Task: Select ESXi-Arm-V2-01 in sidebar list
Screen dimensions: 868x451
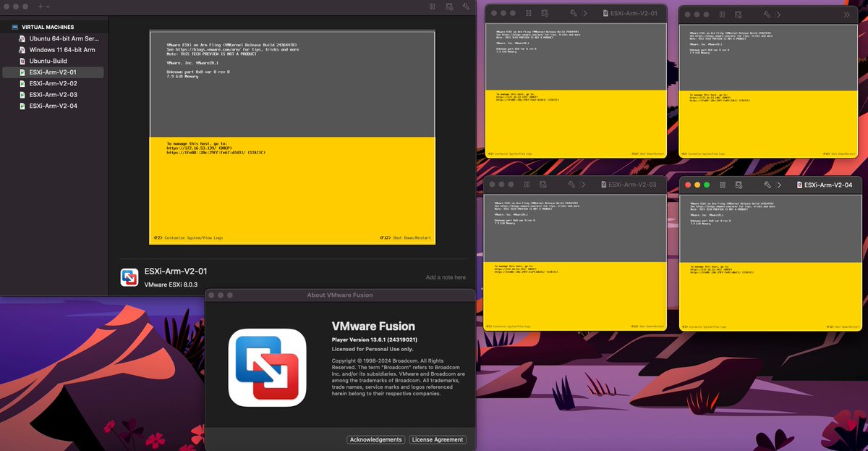Action: coord(53,72)
